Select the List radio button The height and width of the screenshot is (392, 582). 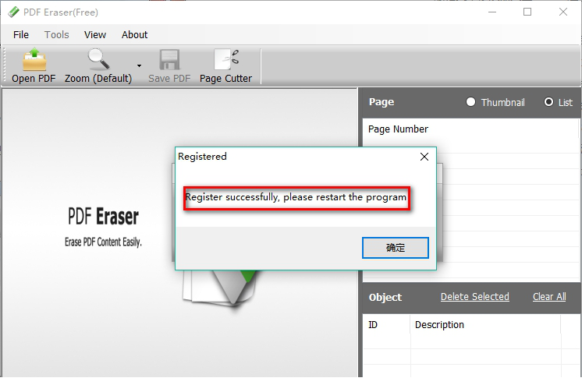[548, 102]
